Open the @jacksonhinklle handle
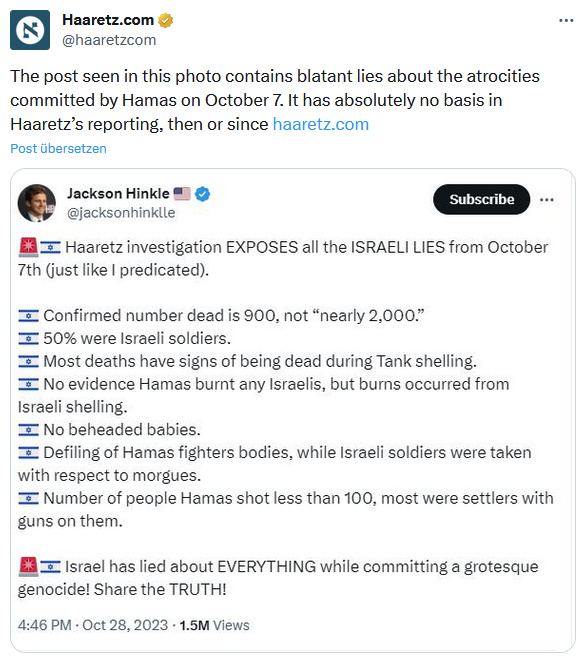Screen dimensions: 585x663 pos(121,213)
